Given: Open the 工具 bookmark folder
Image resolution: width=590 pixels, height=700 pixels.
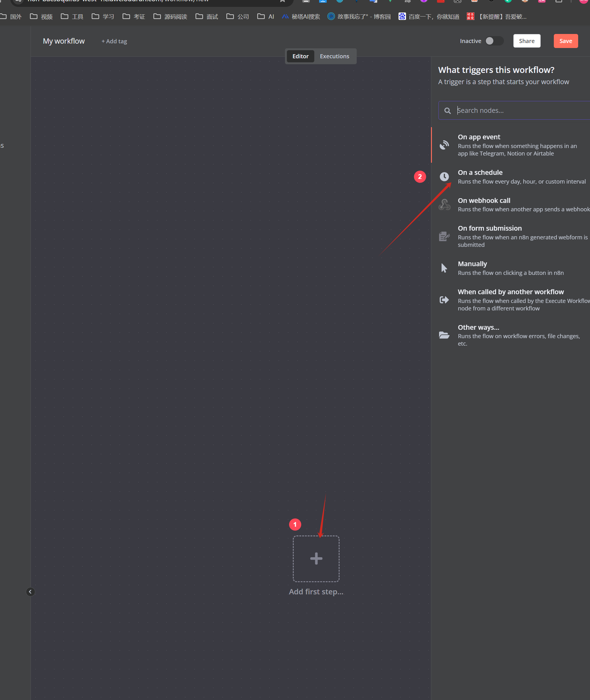Looking at the screenshot, I should point(72,17).
